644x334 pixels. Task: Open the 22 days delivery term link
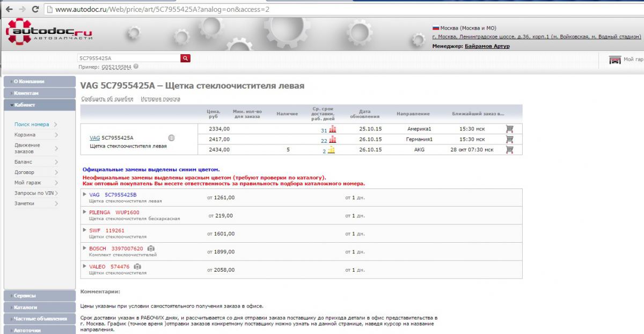point(324,141)
